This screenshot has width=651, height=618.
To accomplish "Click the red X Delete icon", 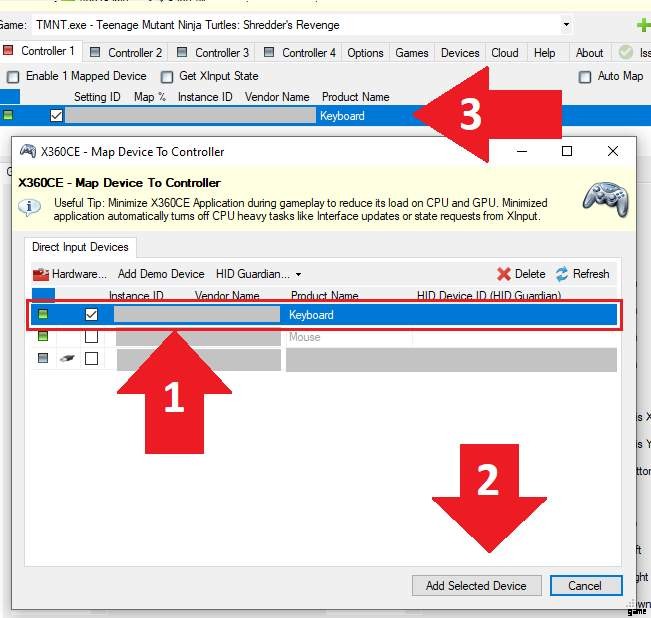I will point(504,274).
